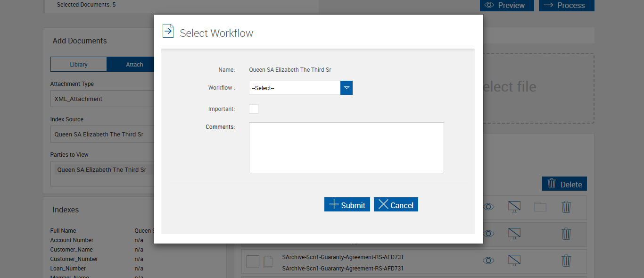Click the monitor icon in the middle document row
Viewport: 644px width, 278px height.
tap(514, 234)
